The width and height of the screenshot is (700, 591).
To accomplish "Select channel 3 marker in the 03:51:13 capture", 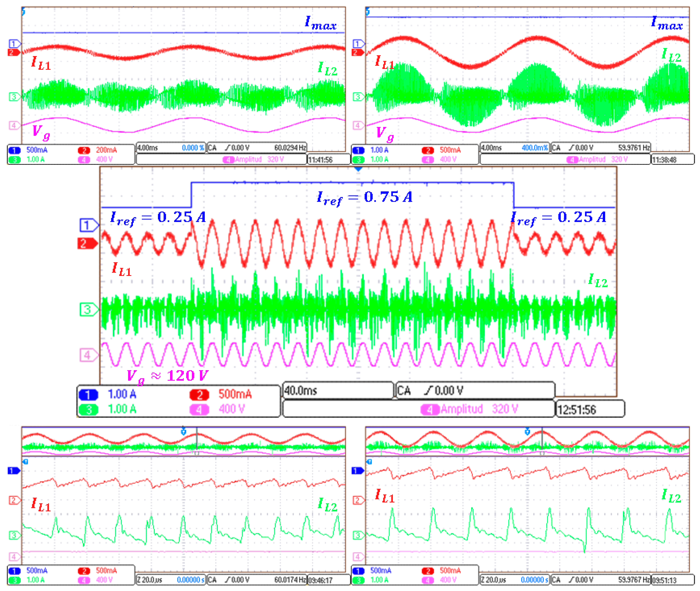I will [x=359, y=535].
